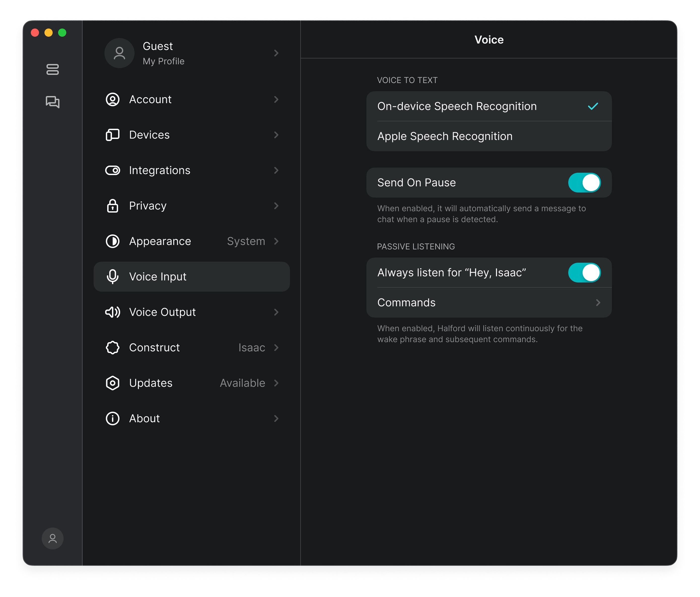Click the Integrations switch-shaped icon
Viewport: 700px width, 597px height.
click(112, 170)
